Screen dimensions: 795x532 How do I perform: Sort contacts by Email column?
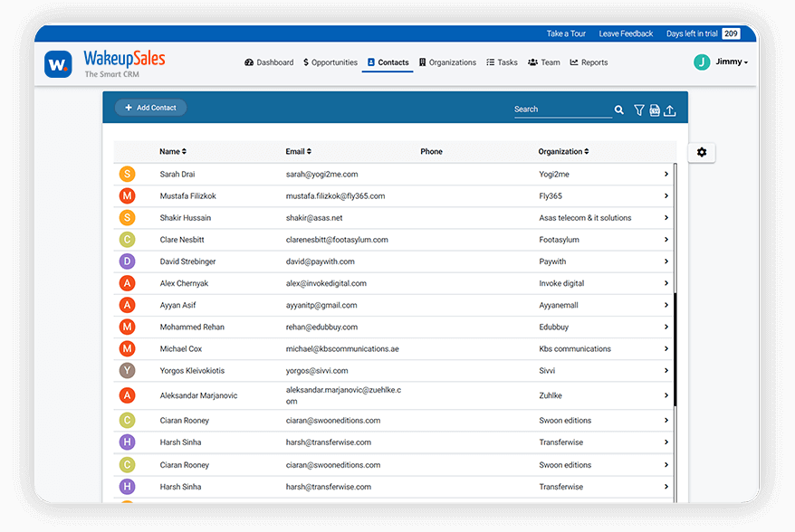tap(298, 151)
